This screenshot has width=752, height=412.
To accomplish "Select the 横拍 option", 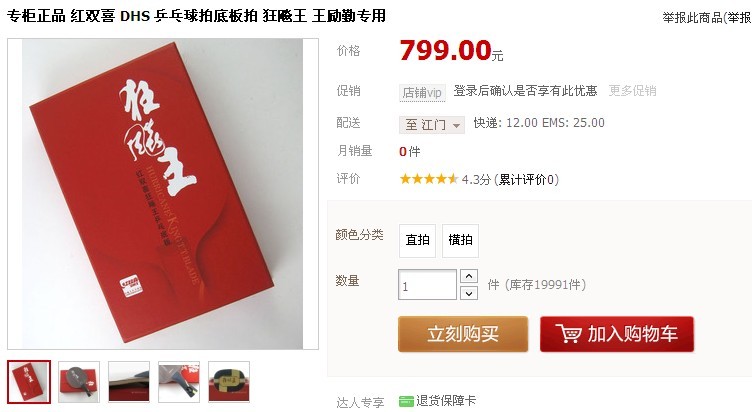I will (460, 240).
